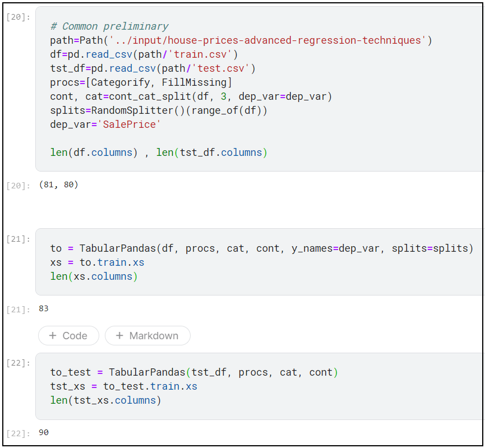Click the [21] output prompt label
The height and width of the screenshot is (448, 485).
tap(19, 310)
